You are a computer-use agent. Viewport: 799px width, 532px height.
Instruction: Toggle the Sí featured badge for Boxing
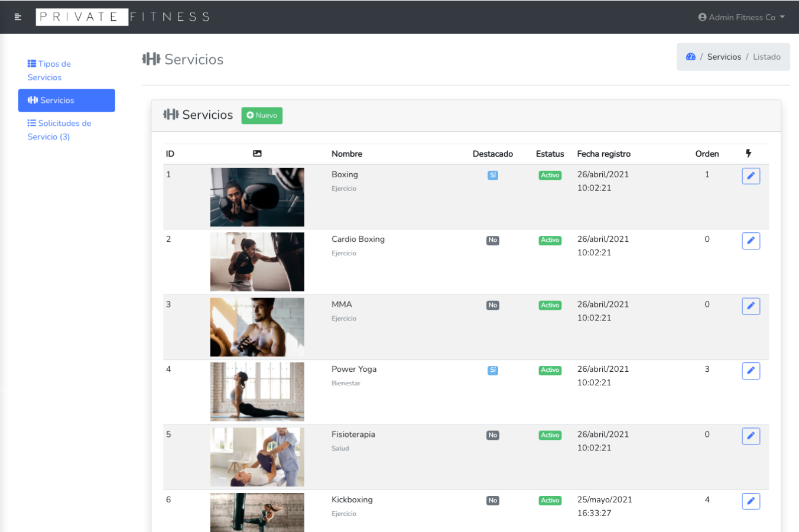(x=492, y=176)
